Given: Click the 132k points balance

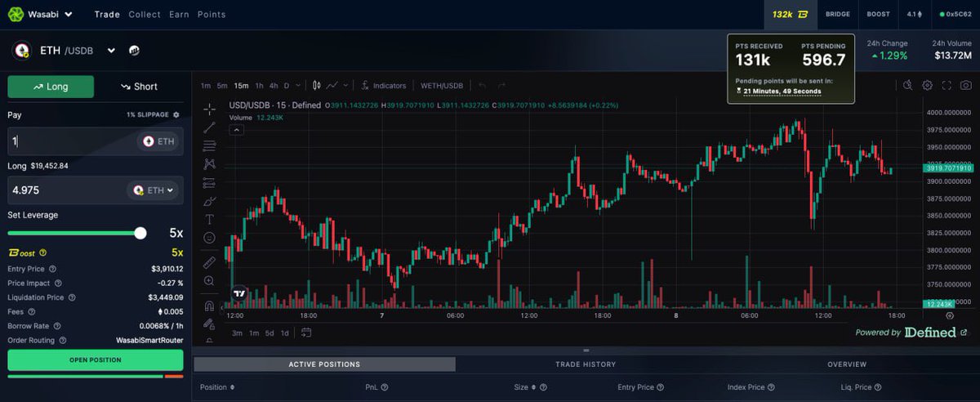Looking at the screenshot, I should coord(791,14).
